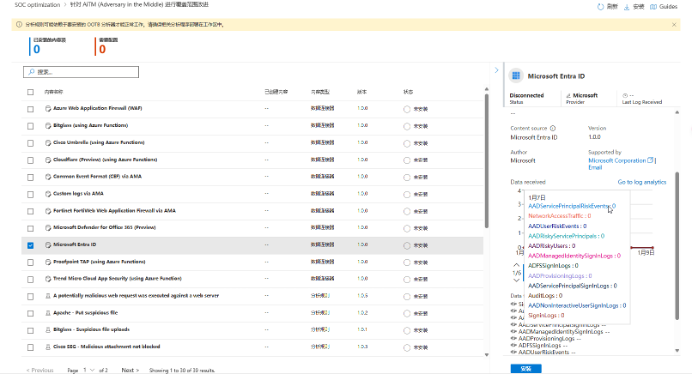
Task: Click rule icon beside Cisco SEG - Malicious attachment
Action: (x=48, y=347)
